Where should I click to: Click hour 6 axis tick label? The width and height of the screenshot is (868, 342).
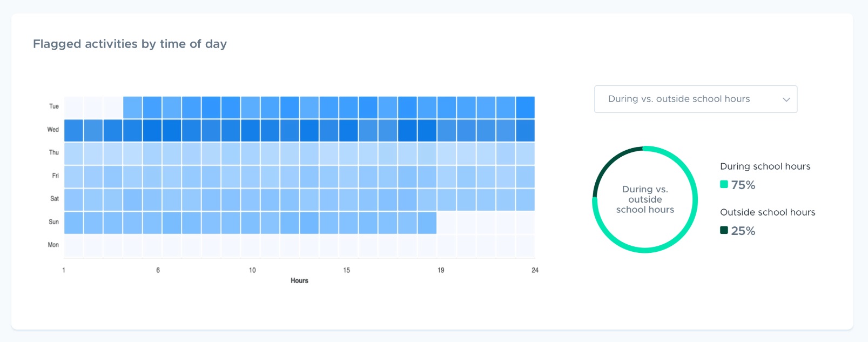[158, 270]
